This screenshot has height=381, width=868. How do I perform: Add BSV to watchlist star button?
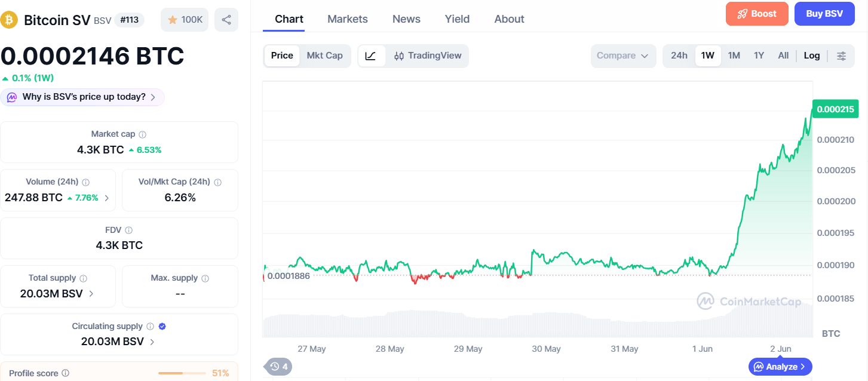tap(185, 20)
